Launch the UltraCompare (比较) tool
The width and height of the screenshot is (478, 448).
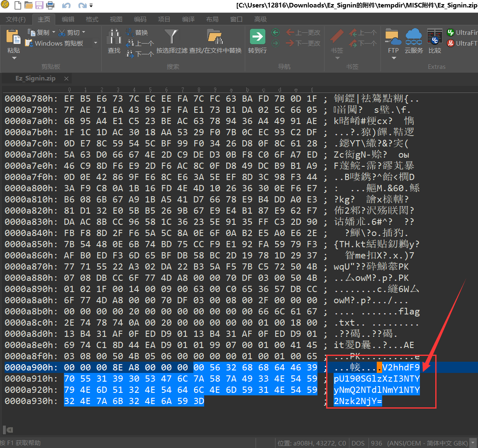(434, 37)
